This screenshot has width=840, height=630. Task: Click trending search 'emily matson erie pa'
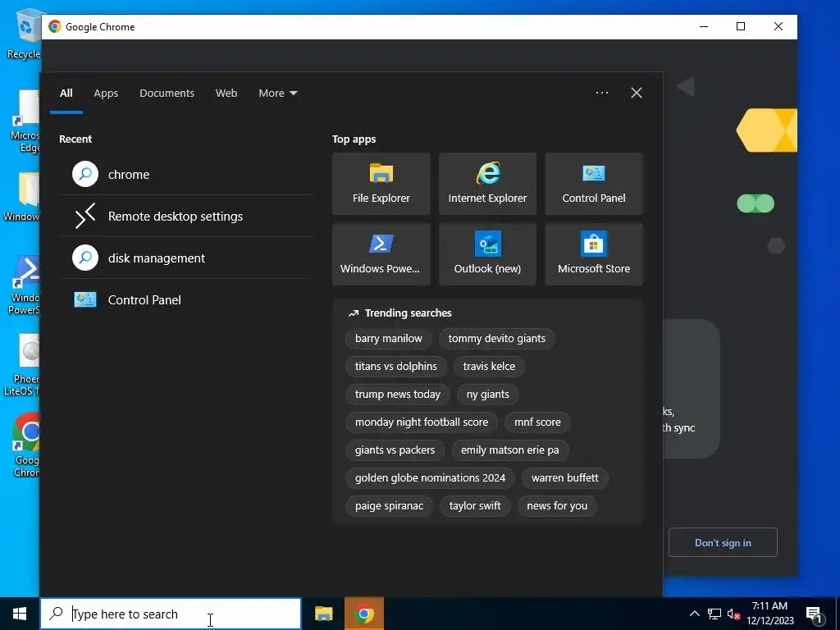coord(510,450)
